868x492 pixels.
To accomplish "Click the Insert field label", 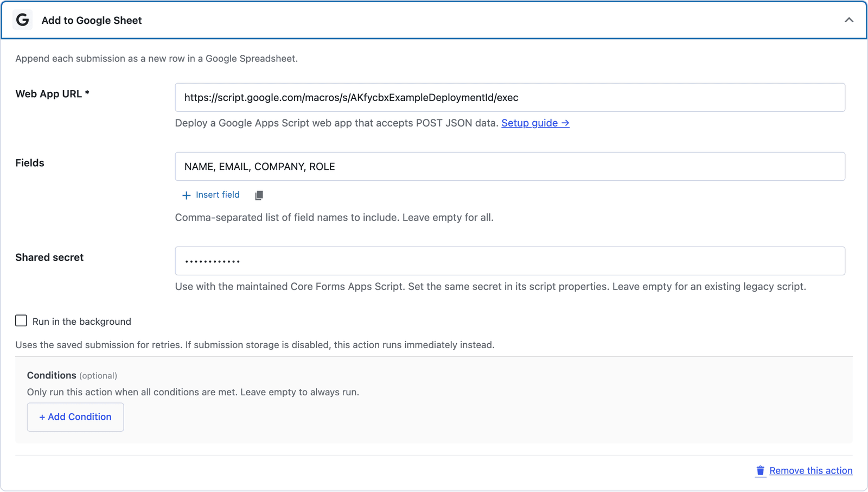I will point(218,195).
